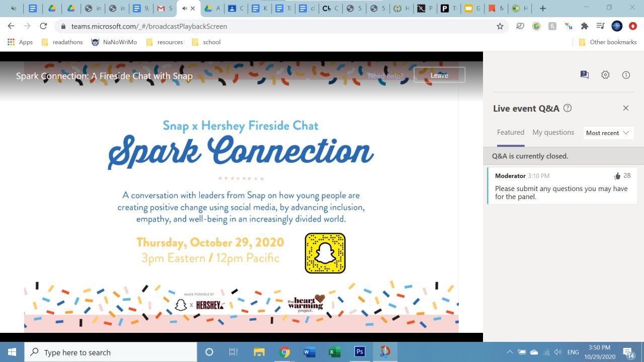This screenshot has width=644, height=362.
Task: Open the school bookmark folder
Action: (x=206, y=42)
